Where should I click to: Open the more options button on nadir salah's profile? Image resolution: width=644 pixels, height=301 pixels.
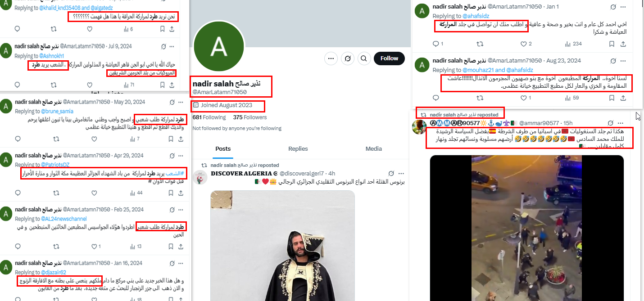[x=331, y=58]
